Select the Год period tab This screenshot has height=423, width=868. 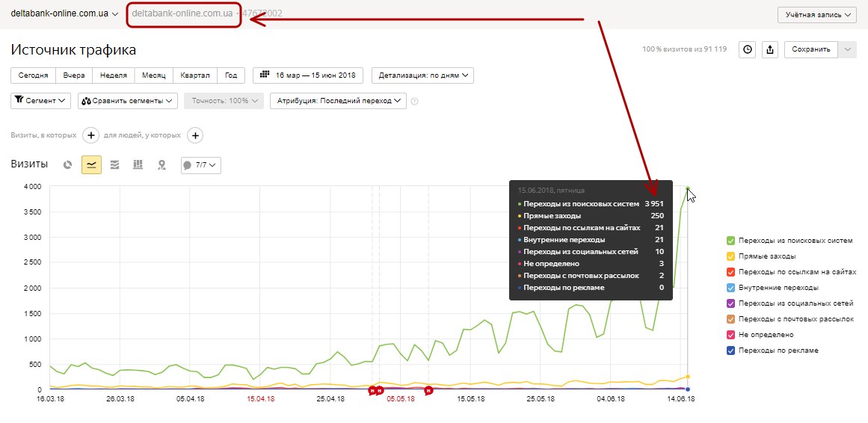point(231,75)
